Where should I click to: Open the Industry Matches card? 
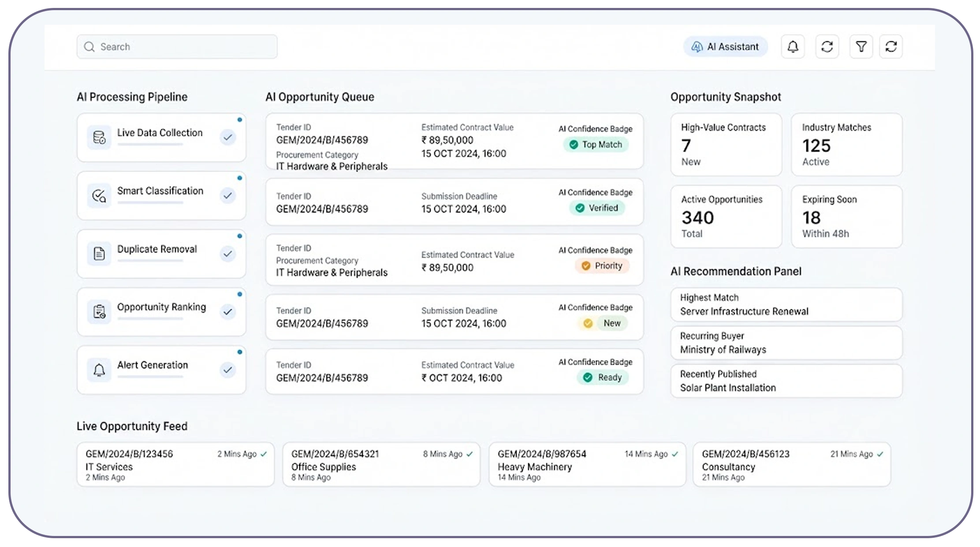click(x=846, y=145)
